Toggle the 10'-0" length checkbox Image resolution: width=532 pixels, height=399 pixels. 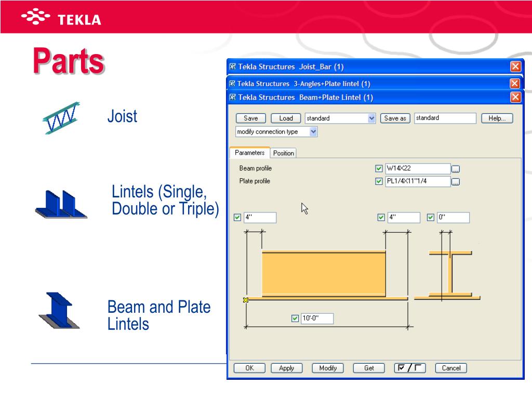point(295,318)
